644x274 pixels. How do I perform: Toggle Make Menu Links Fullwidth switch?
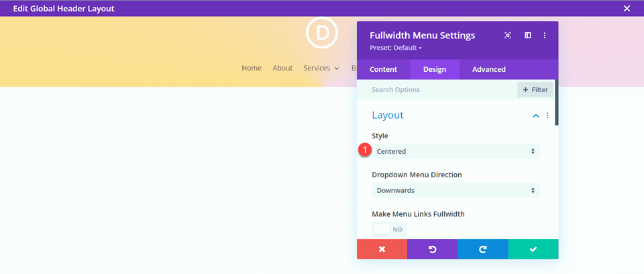click(x=389, y=230)
